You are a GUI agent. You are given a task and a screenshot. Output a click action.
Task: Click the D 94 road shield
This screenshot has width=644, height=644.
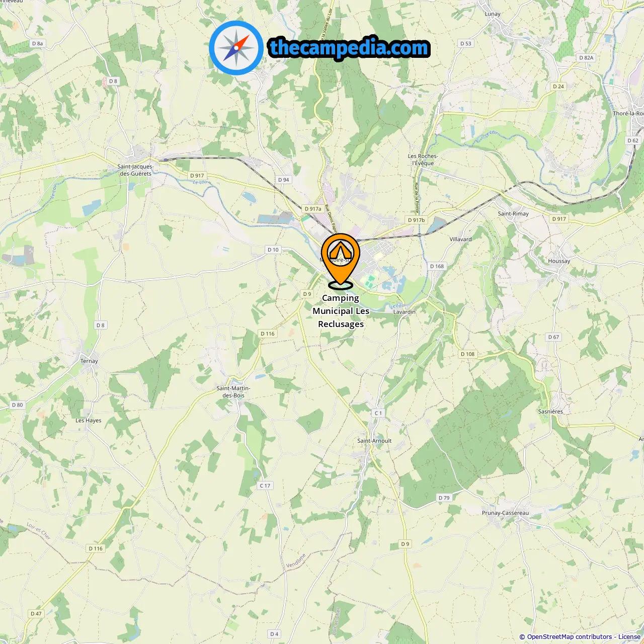(x=284, y=180)
